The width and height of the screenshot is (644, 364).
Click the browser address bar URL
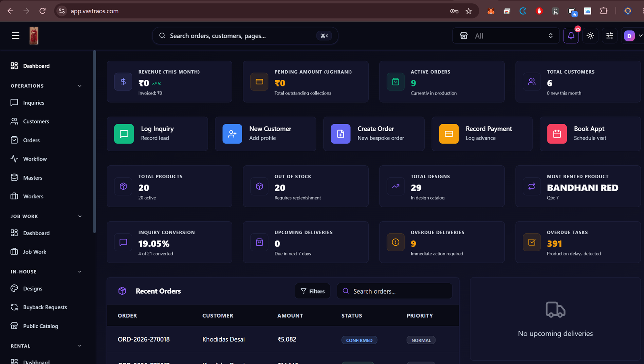pyautogui.click(x=95, y=11)
